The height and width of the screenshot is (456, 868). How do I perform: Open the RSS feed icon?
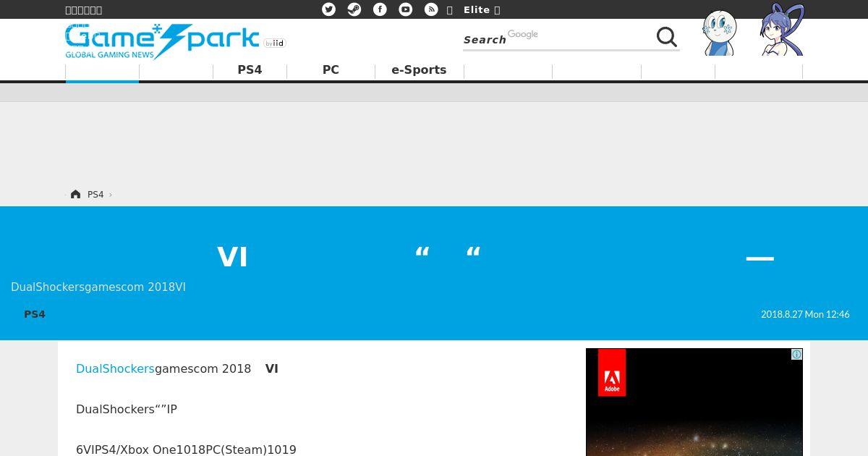(431, 9)
